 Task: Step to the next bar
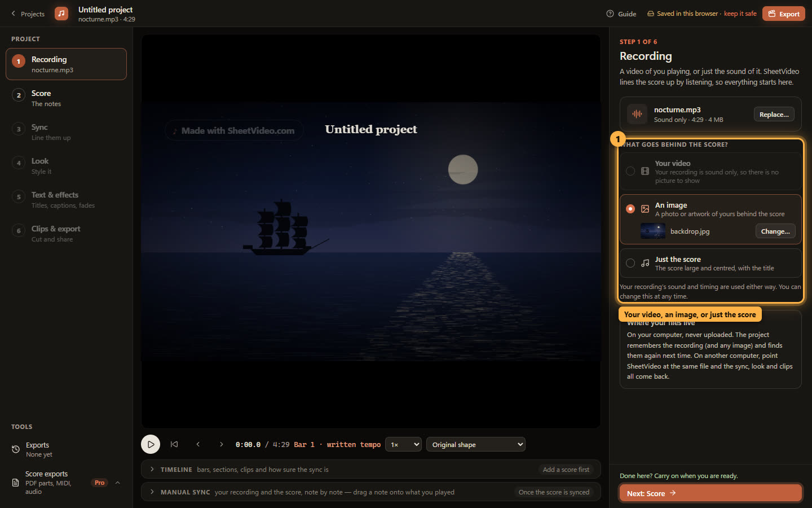click(x=222, y=444)
